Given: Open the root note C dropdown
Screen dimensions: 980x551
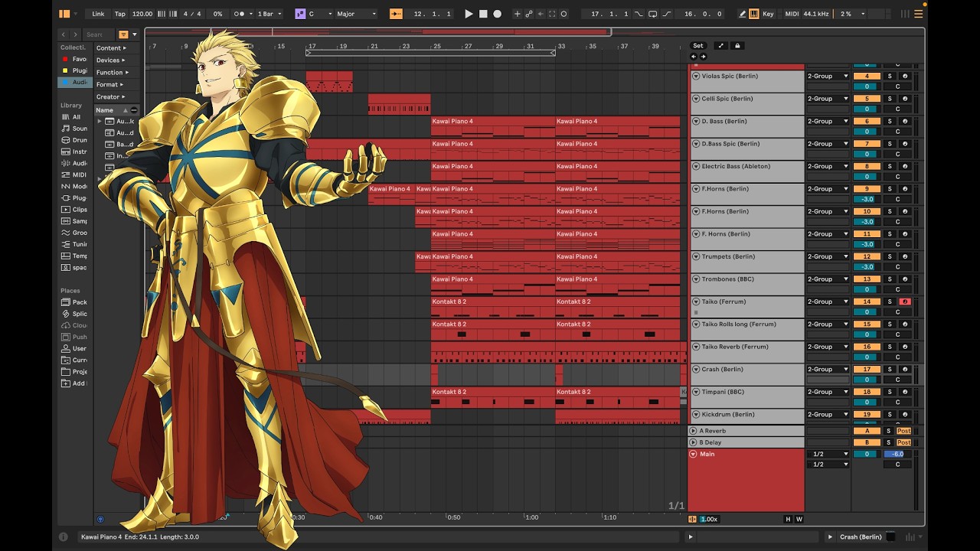Looking at the screenshot, I should pos(318,14).
